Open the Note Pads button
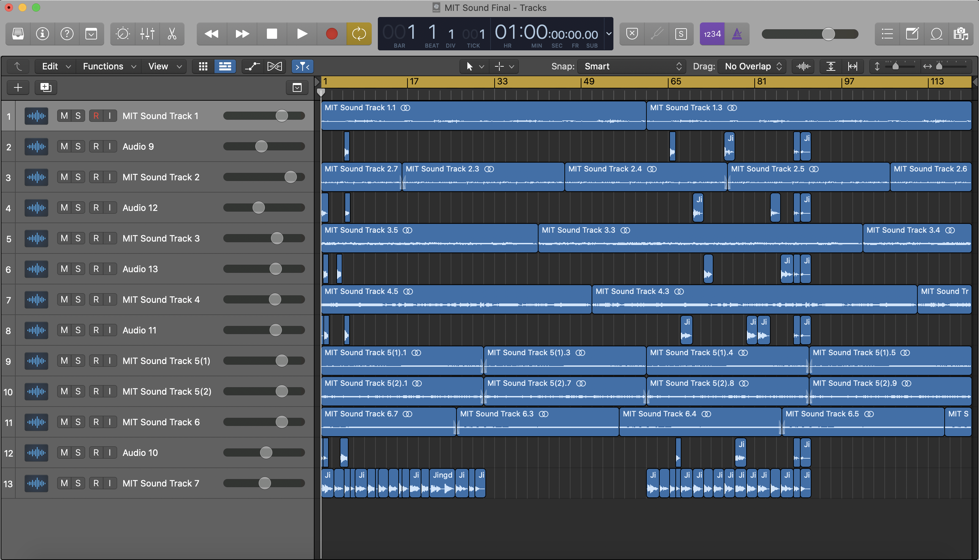This screenshot has width=979, height=560. 912,34
